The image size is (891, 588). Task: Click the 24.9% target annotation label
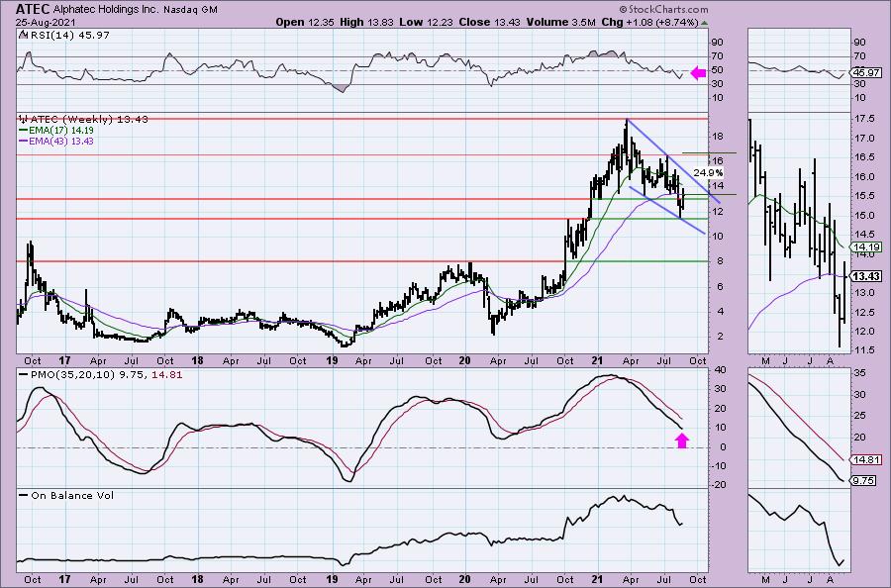709,172
